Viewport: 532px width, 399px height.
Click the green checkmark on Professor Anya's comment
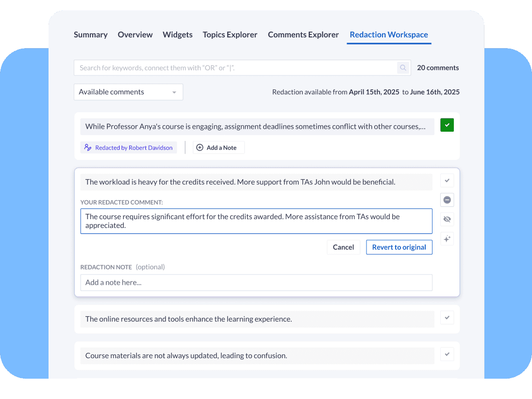pos(447,125)
